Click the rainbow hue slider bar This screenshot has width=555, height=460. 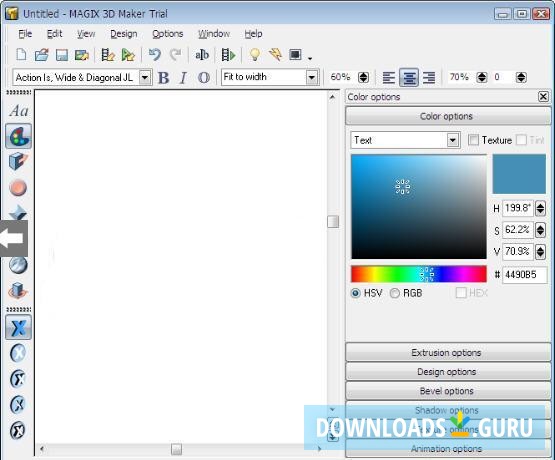(419, 274)
